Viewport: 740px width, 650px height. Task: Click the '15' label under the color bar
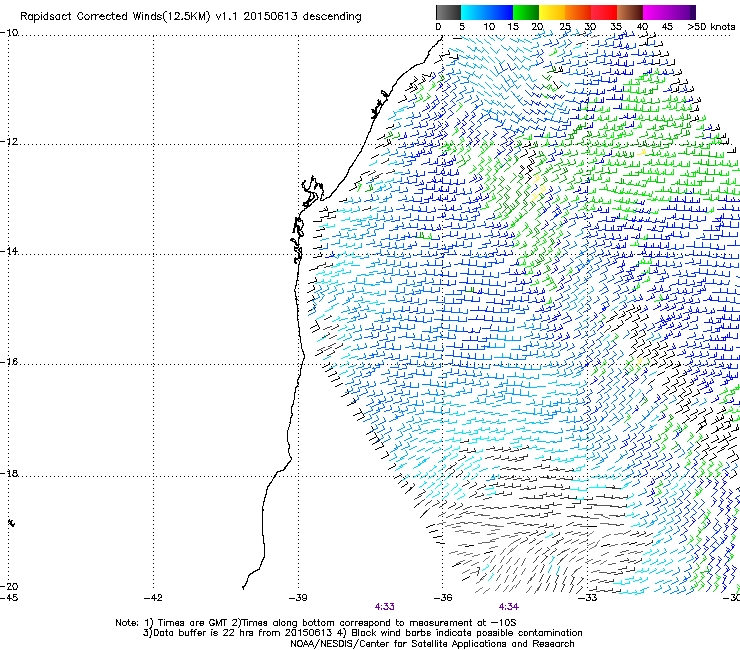513,27
